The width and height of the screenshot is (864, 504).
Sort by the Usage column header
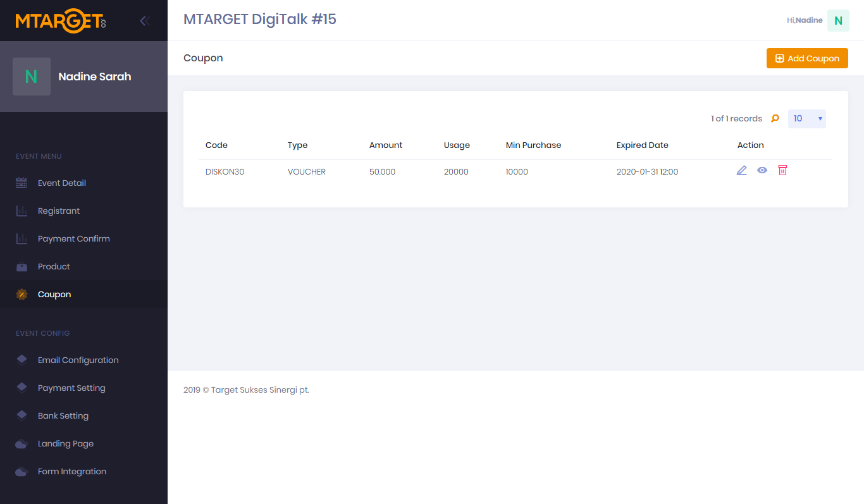[457, 145]
